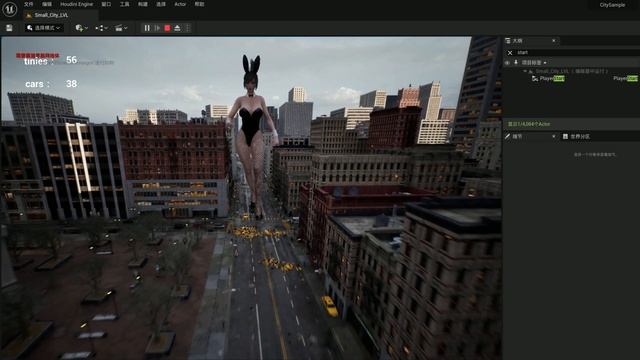The image size is (640, 360).
Task: Open the quick add content dropdown
Action: coord(81,28)
